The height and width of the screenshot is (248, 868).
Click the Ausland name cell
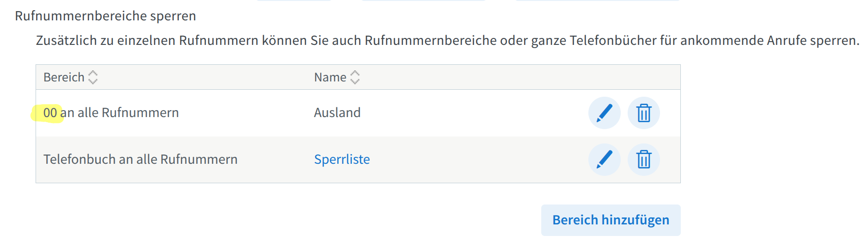[x=337, y=112]
